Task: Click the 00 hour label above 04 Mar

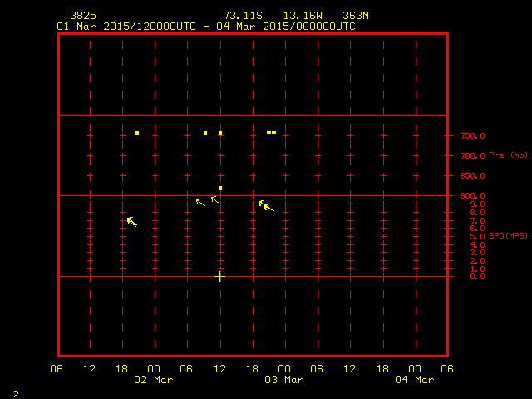Action: [415, 369]
